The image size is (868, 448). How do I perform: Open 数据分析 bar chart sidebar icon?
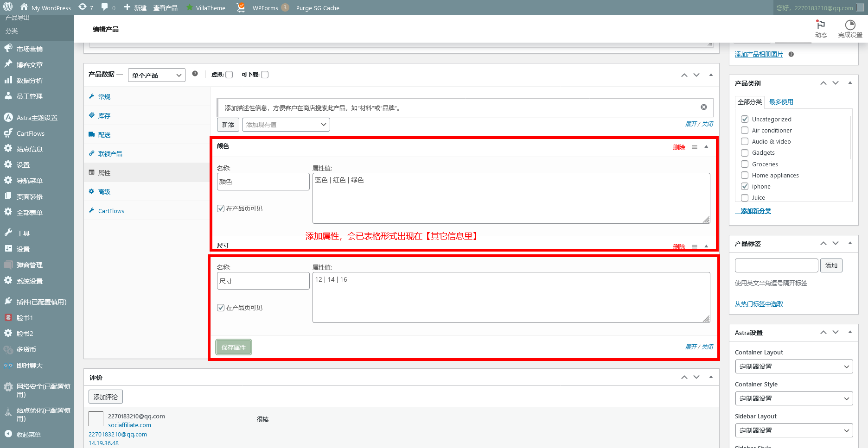8,80
